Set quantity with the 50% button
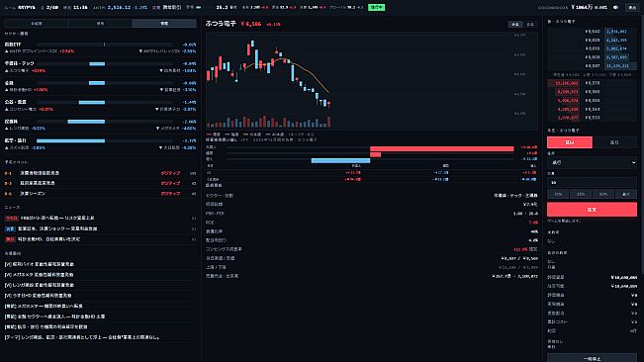This screenshot has height=362, width=644. coord(602,194)
